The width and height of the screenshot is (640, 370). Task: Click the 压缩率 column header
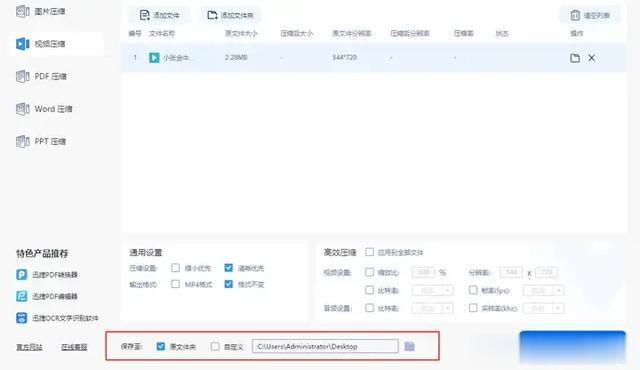(464, 33)
